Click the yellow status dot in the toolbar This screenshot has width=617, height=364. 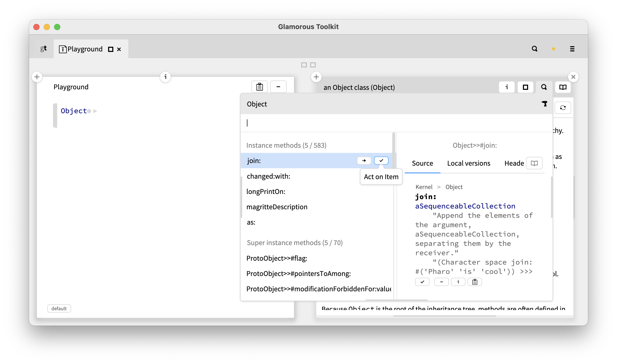coord(553,49)
